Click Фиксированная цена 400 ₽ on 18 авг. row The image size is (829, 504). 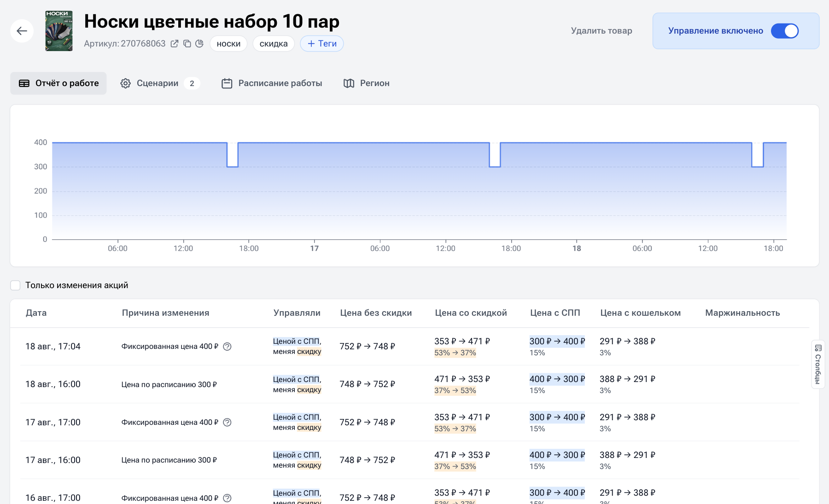pyautogui.click(x=170, y=347)
